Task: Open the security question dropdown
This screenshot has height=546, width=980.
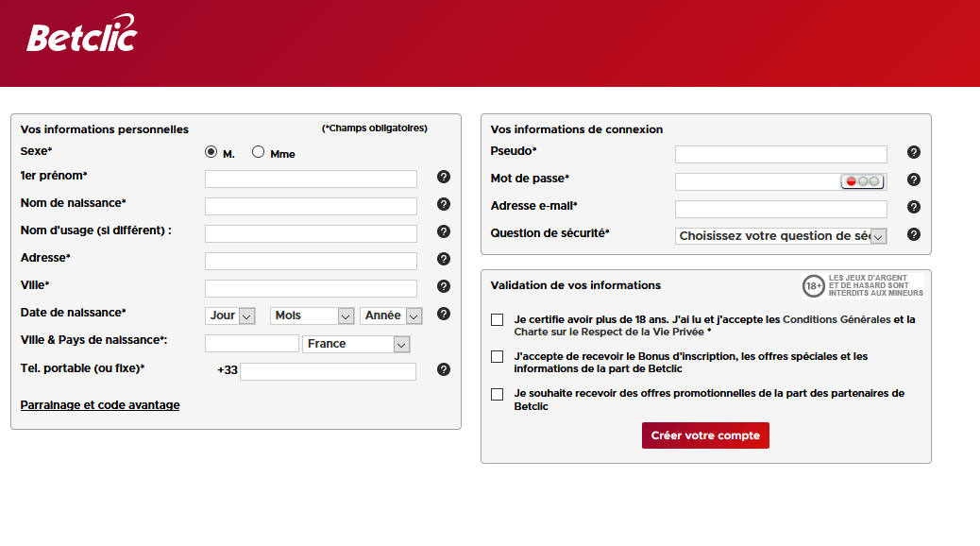Action: (x=781, y=236)
